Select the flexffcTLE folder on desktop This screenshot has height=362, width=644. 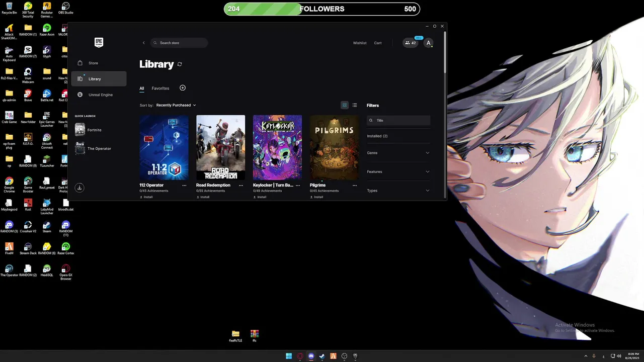coord(235,336)
